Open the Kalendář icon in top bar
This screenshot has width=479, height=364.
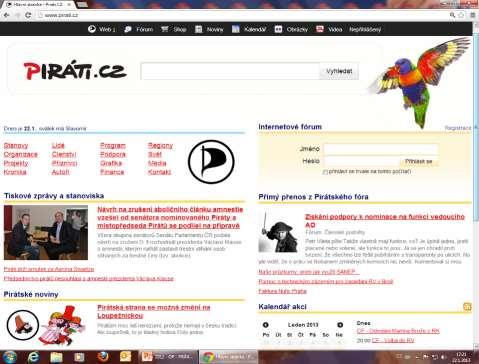tap(236, 29)
